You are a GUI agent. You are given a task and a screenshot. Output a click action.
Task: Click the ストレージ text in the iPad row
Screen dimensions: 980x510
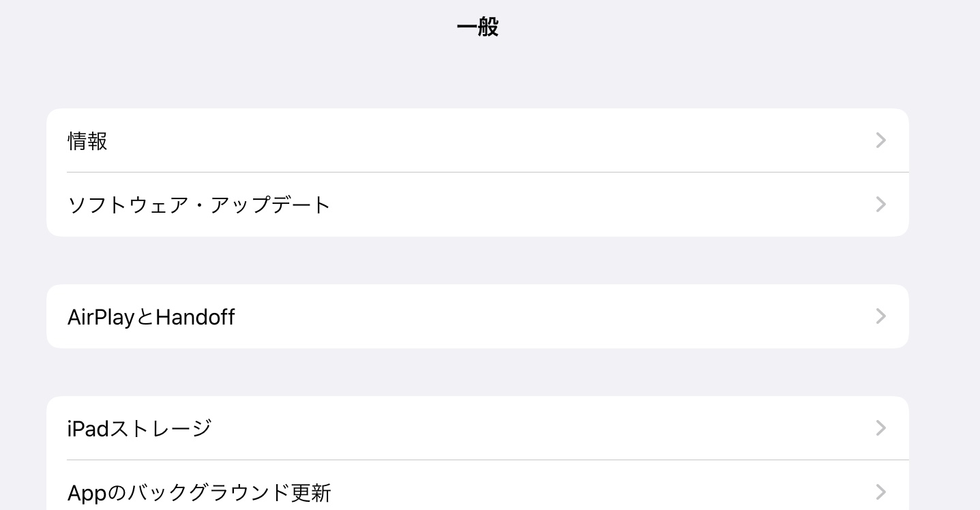[x=161, y=429]
